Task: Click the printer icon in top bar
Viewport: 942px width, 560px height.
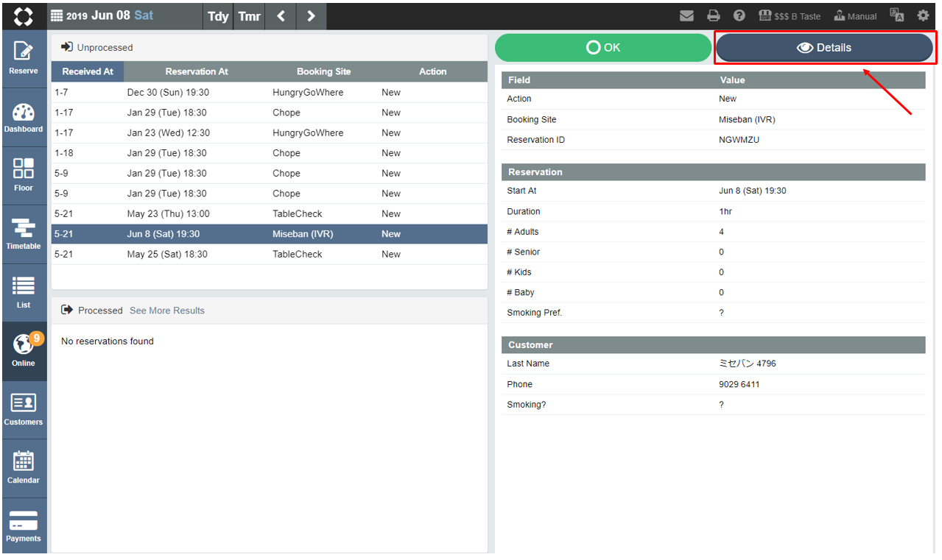Action: tap(713, 15)
